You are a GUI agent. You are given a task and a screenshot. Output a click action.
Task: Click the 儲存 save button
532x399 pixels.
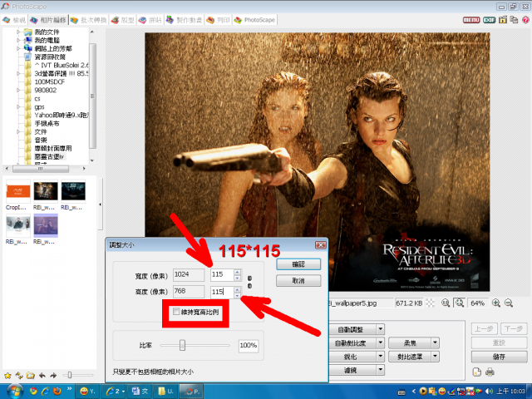click(x=499, y=357)
